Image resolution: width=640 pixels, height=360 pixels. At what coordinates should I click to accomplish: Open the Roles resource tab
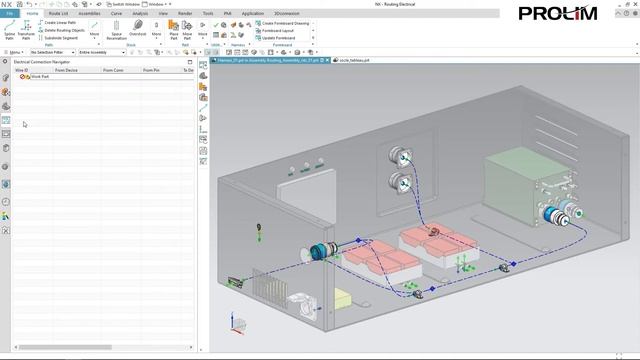point(5,216)
